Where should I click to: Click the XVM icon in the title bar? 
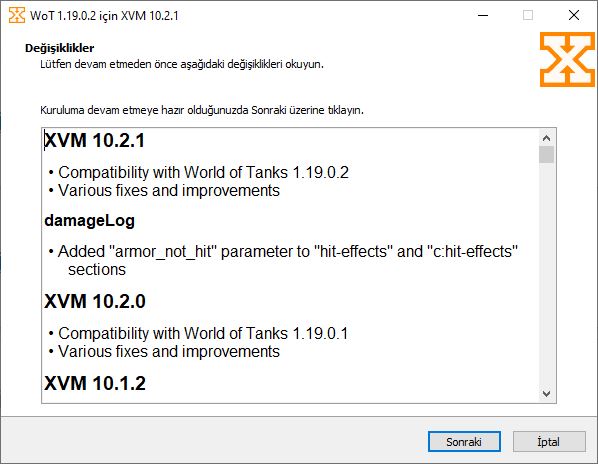[x=17, y=15]
